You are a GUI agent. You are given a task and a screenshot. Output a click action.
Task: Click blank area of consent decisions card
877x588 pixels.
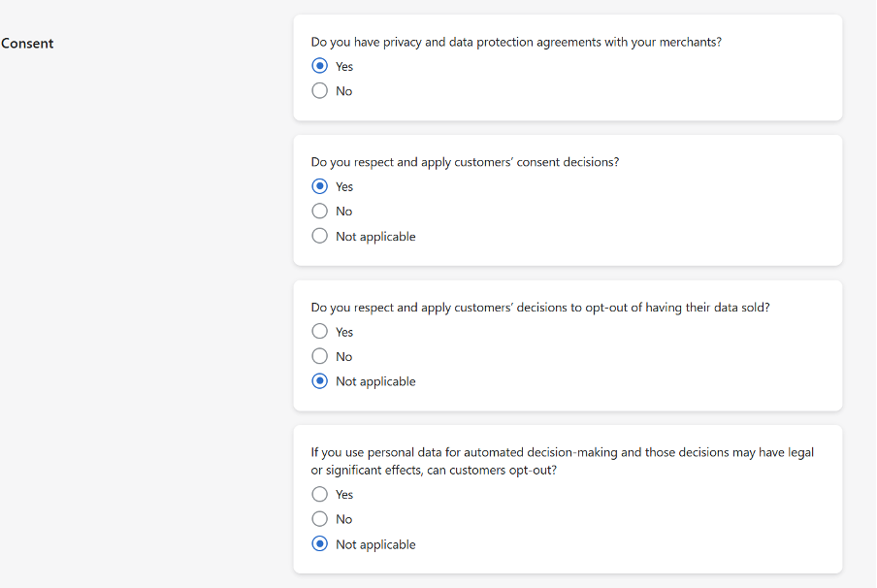(x=631, y=215)
